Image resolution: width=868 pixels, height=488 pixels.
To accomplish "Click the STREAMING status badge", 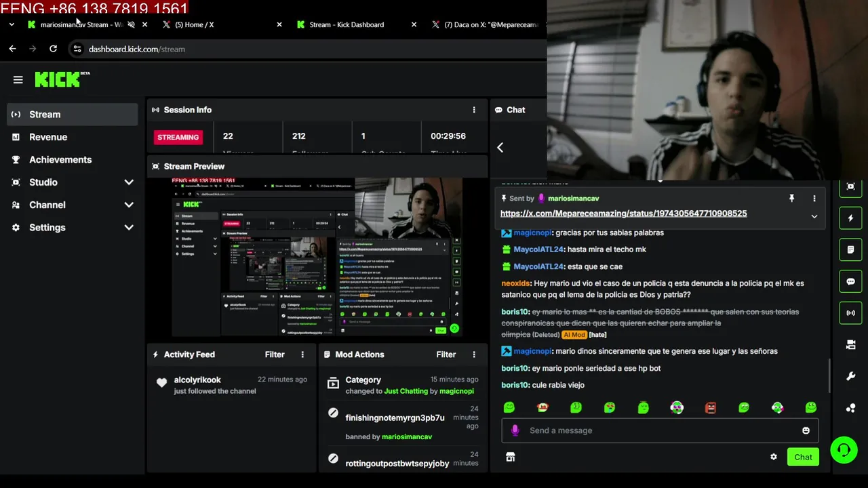I will pos(178,137).
